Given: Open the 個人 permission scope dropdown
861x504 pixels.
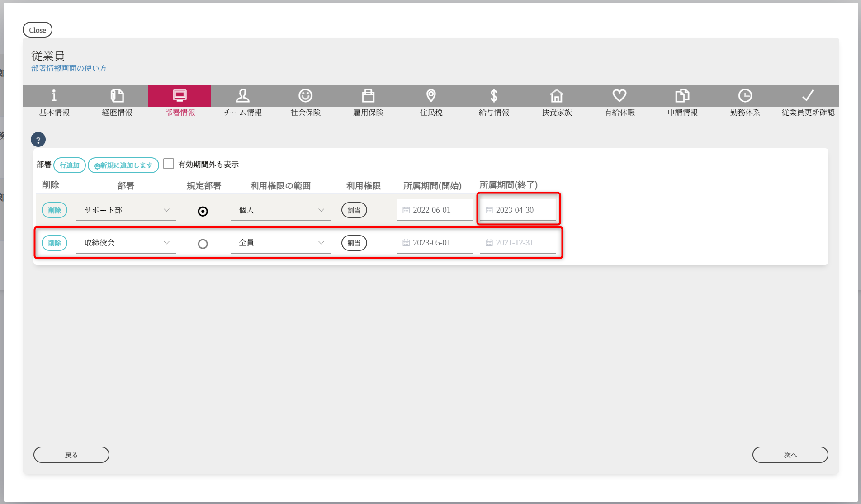Looking at the screenshot, I should (x=280, y=210).
